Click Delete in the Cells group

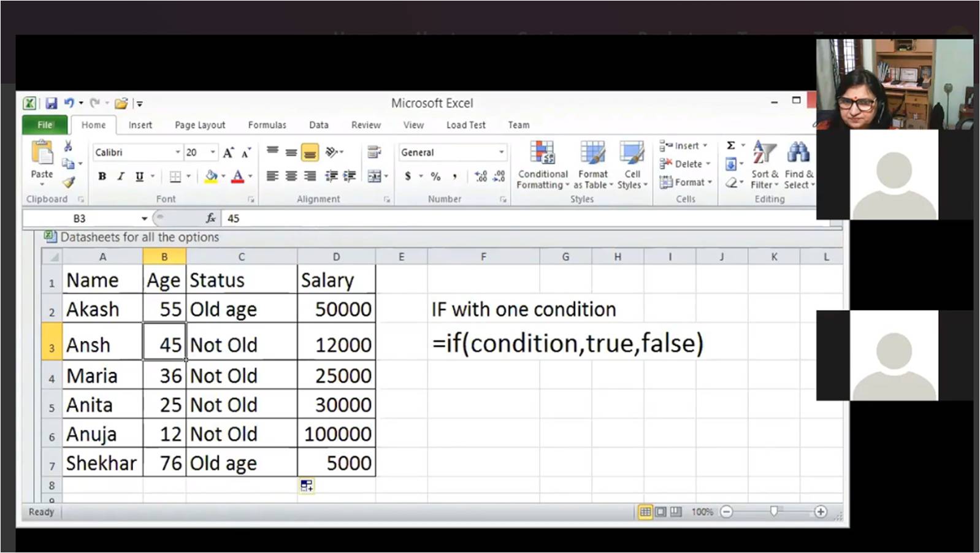pos(684,164)
